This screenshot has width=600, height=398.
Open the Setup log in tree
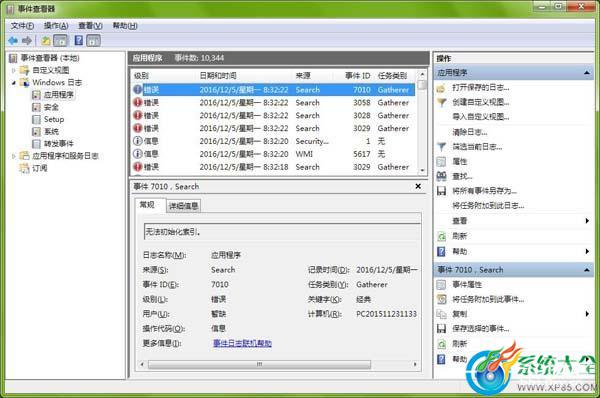coord(54,119)
